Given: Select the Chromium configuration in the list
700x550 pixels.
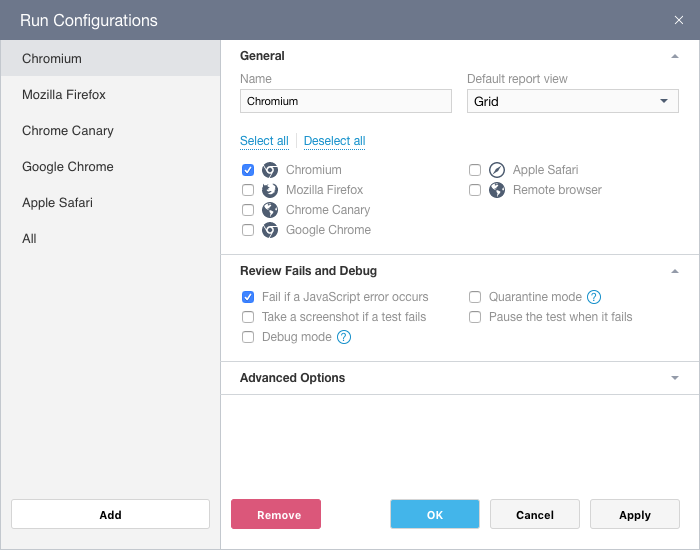Looking at the screenshot, I should point(110,58).
